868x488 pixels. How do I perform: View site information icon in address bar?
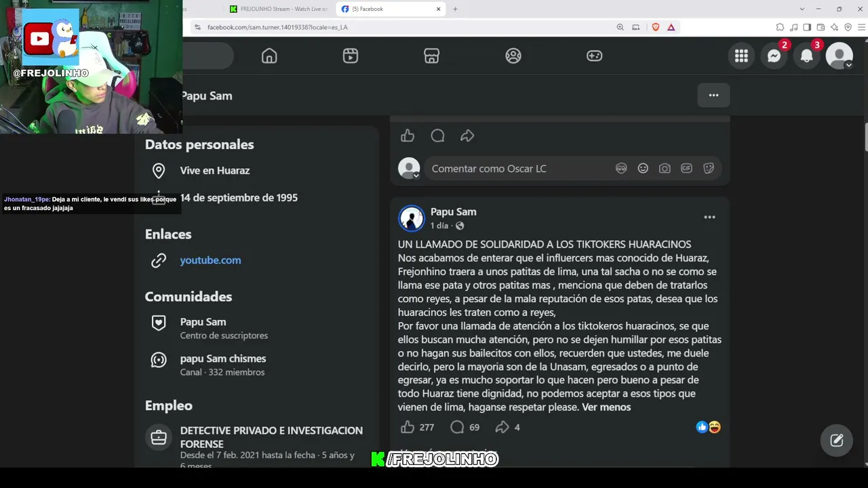[197, 27]
